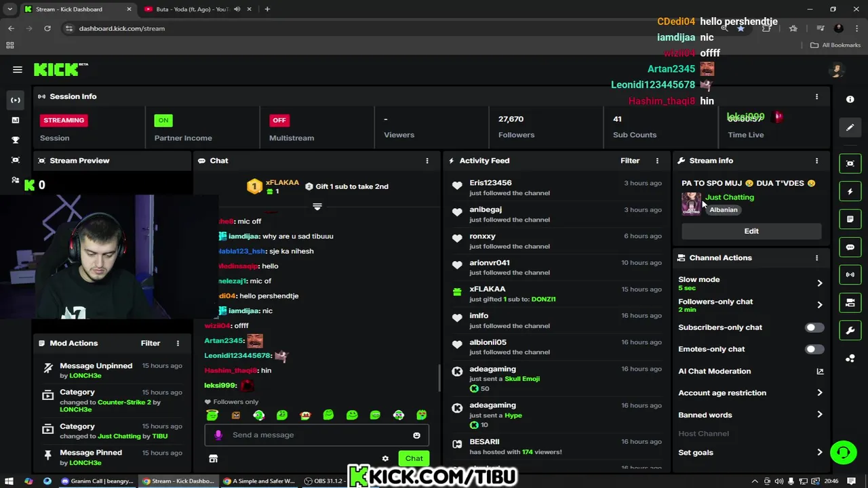Open the hamburger menu beside the Kick logo
The width and height of the screenshot is (868, 488).
coord(18,69)
